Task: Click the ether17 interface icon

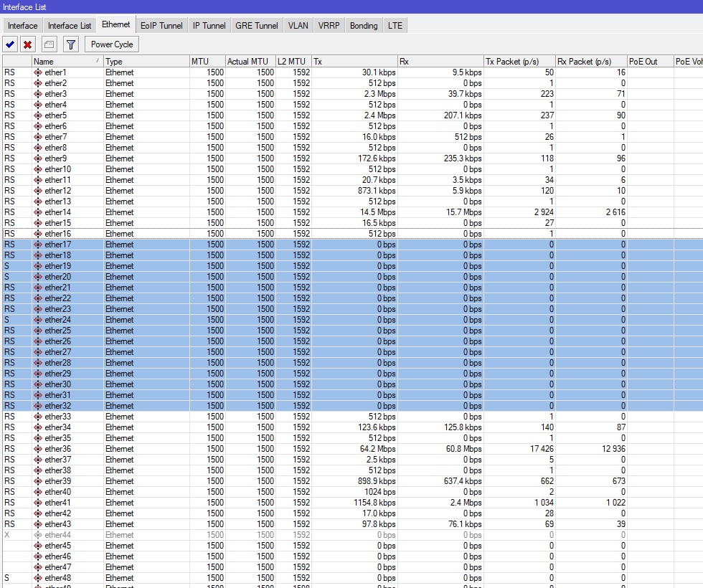Action: pos(38,245)
